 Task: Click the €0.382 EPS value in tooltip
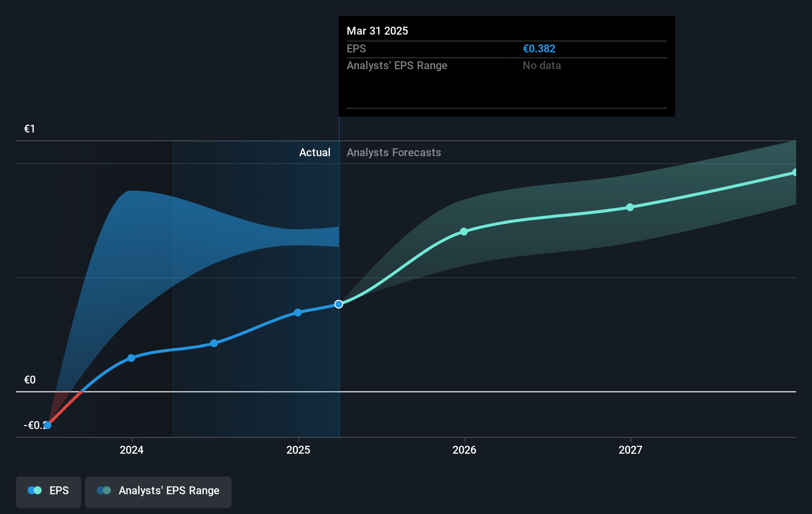[539, 48]
